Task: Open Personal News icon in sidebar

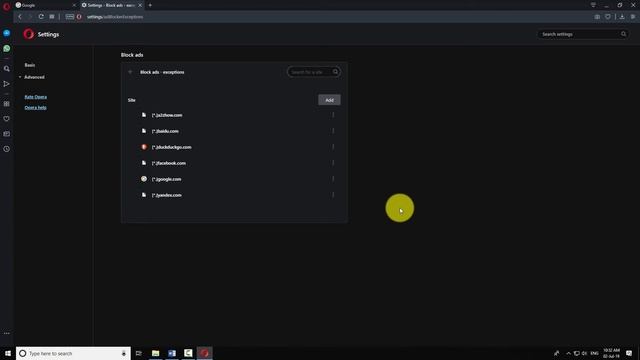Action: coord(7,134)
